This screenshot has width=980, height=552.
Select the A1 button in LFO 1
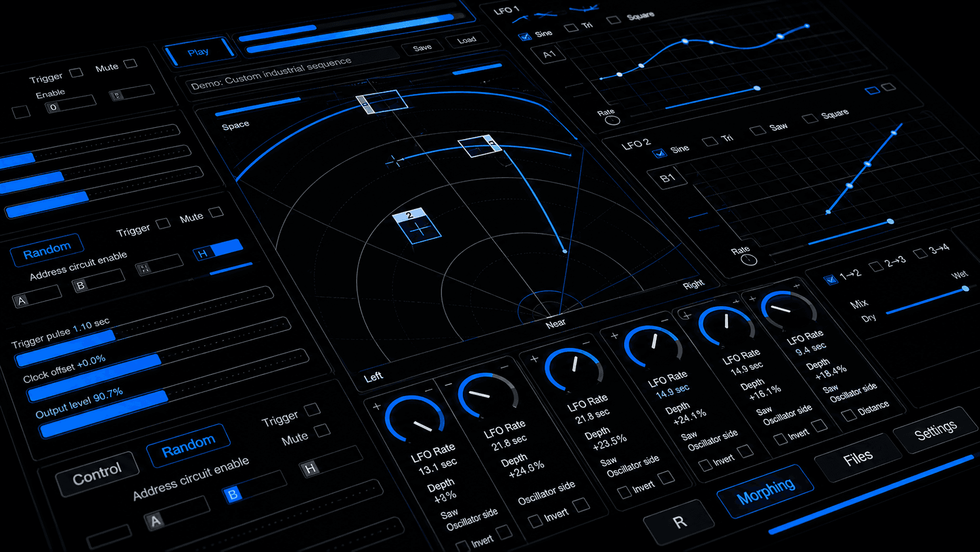pos(549,55)
